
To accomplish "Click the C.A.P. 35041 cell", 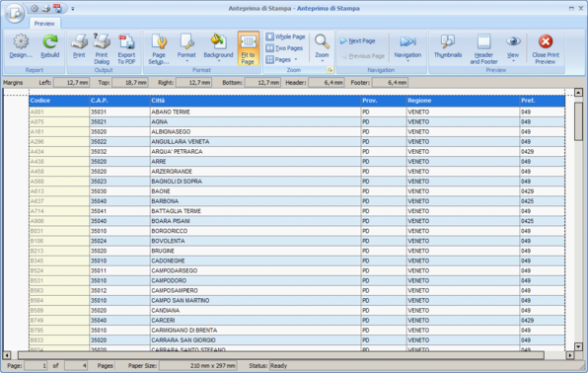I will pos(119,211).
